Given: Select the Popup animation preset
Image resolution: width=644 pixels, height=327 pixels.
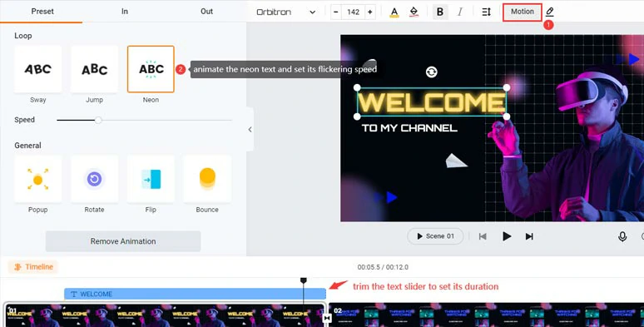Looking at the screenshot, I should [37, 179].
